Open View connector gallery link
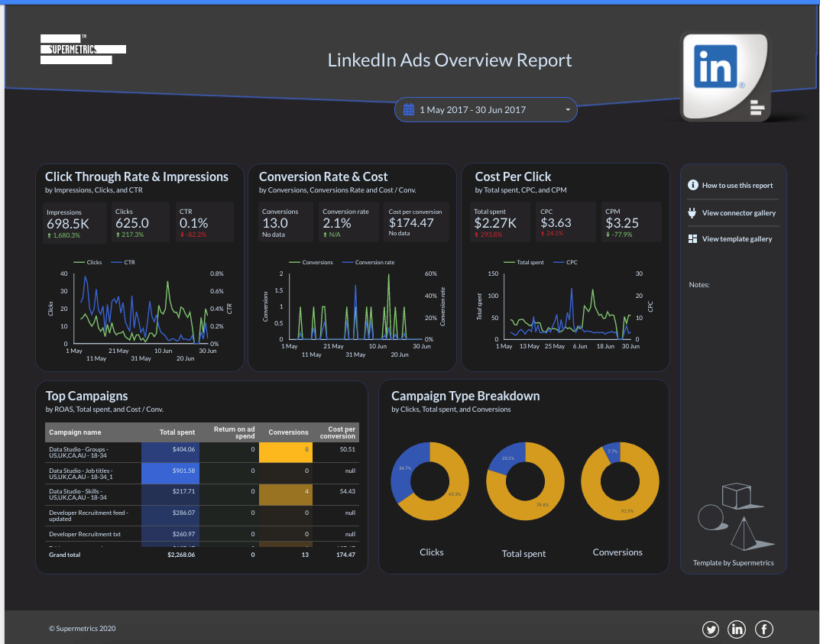Image resolution: width=820 pixels, height=644 pixels. coord(739,212)
